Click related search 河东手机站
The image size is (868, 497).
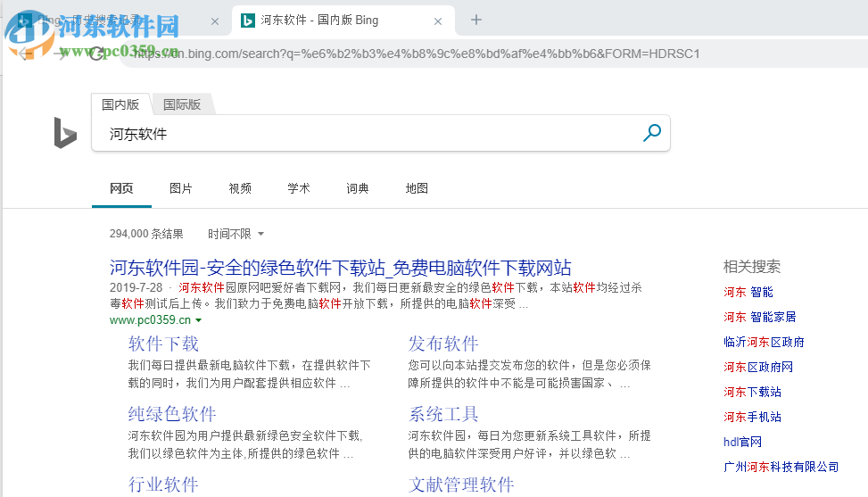pyautogui.click(x=752, y=417)
